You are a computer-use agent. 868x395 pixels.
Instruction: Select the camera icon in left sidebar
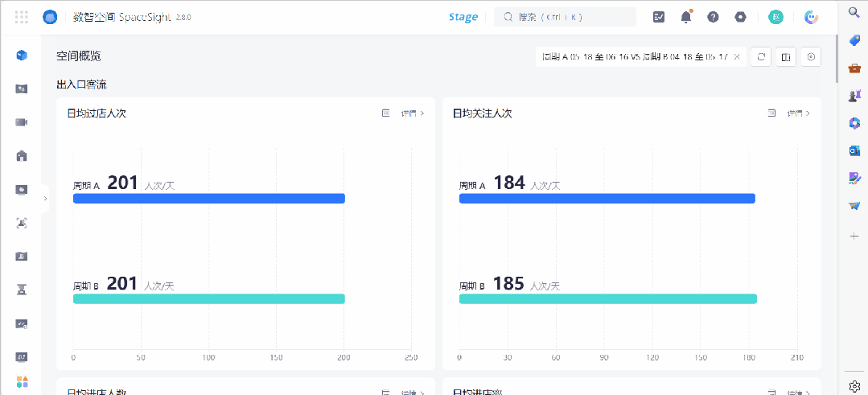coord(22,122)
